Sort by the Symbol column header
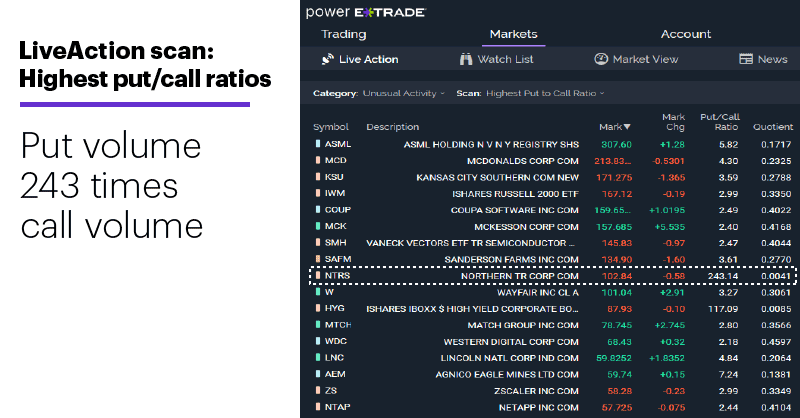The height and width of the screenshot is (418, 800). pos(331,127)
